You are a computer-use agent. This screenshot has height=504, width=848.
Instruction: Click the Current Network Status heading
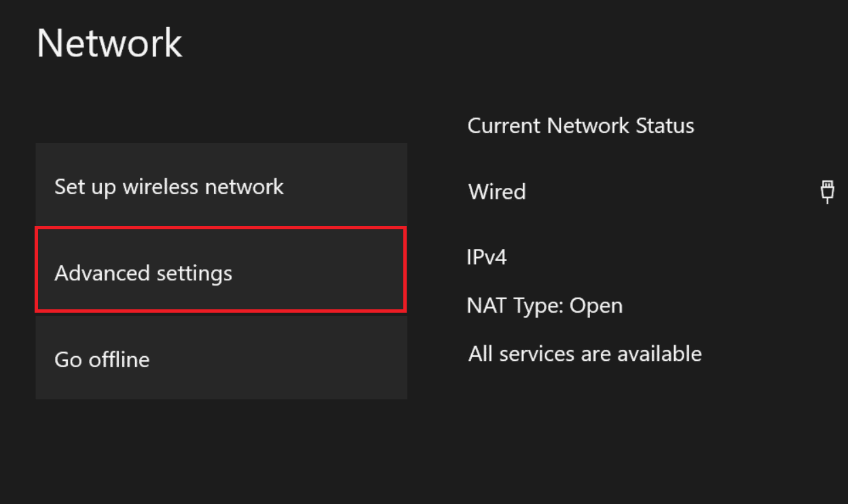click(x=580, y=125)
